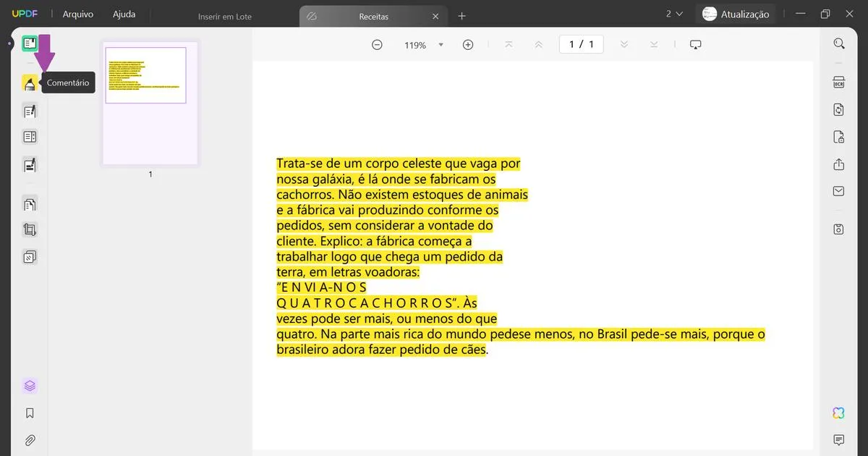Open the bookmarks panel
This screenshot has height=456, width=868.
point(29,413)
